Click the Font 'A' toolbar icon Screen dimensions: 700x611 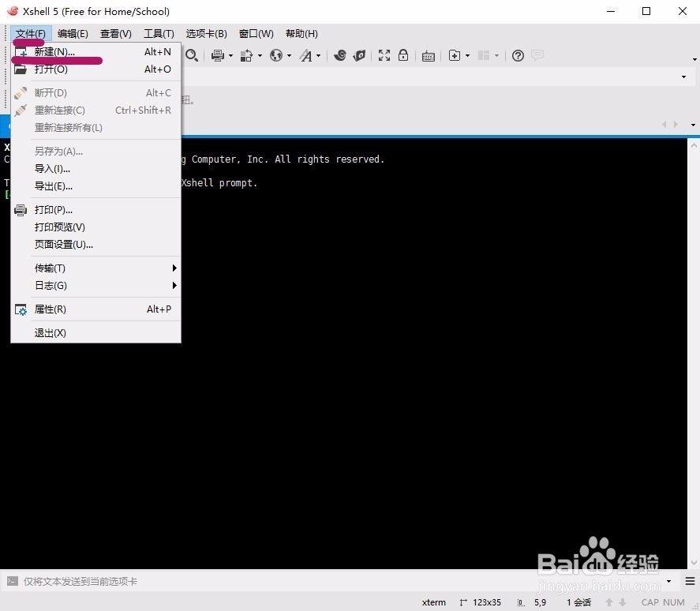click(x=305, y=55)
